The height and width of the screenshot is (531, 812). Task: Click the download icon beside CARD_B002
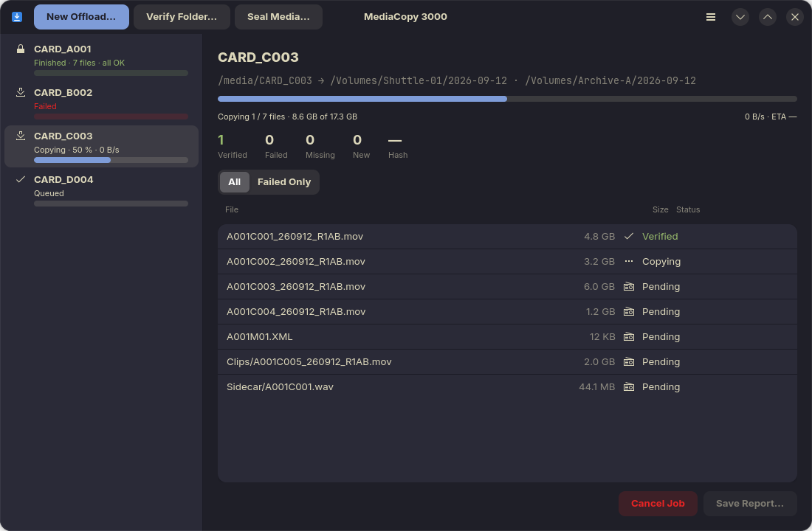[21, 92]
